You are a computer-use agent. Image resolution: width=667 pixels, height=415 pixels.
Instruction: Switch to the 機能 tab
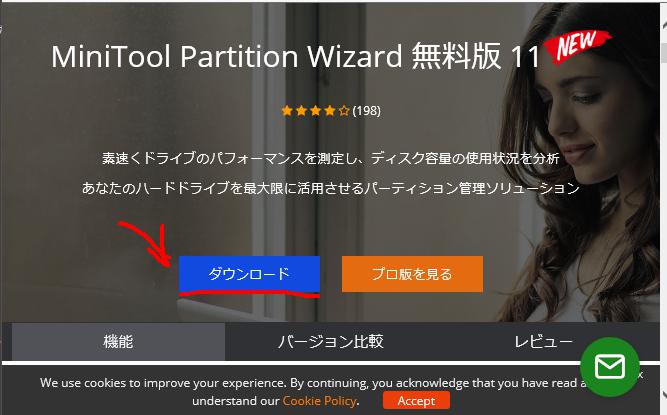[118, 341]
